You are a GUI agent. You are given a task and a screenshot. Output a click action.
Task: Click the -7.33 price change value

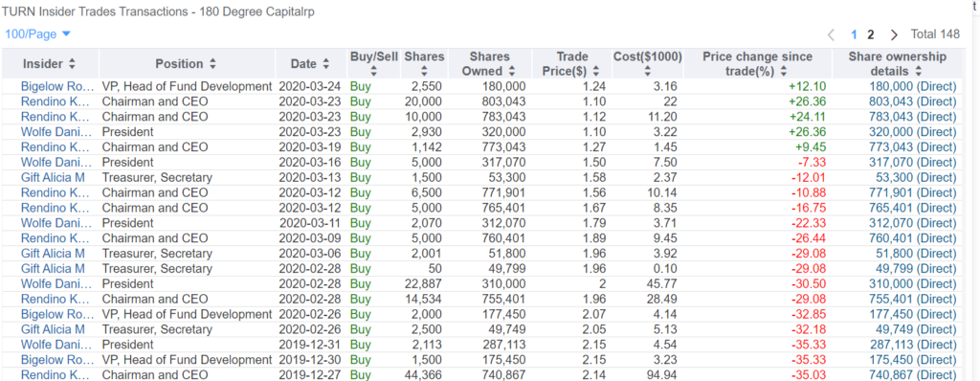[x=812, y=162]
